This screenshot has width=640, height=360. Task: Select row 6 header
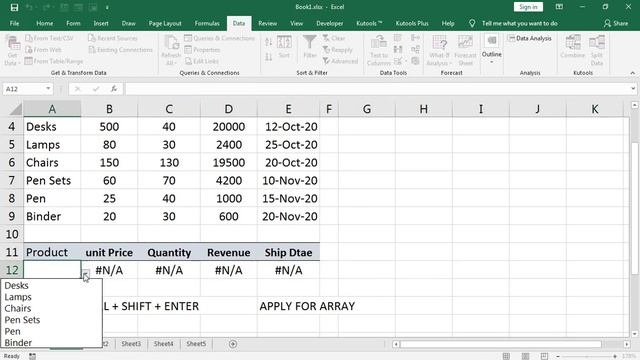tap(12, 162)
